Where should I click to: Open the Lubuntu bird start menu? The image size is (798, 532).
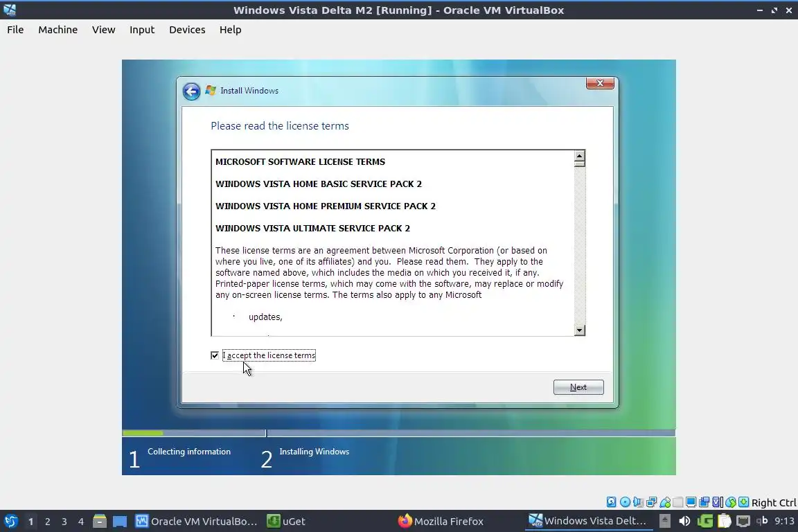(x=10, y=522)
